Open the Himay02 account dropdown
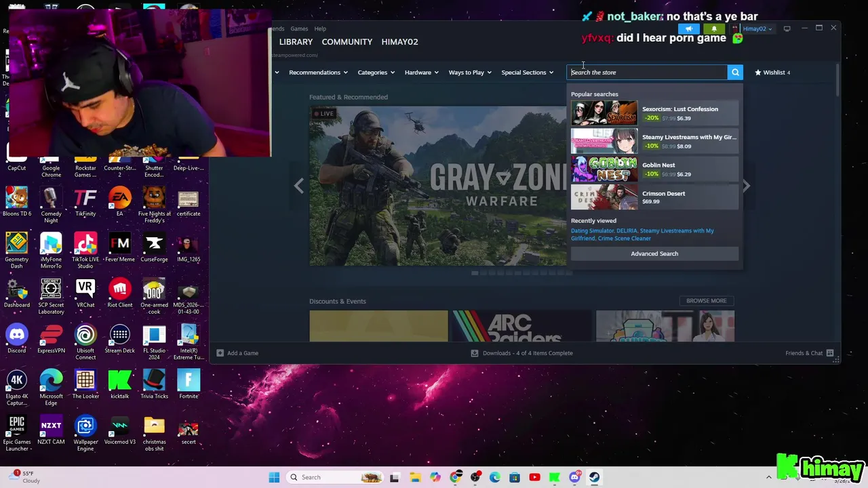 click(757, 29)
